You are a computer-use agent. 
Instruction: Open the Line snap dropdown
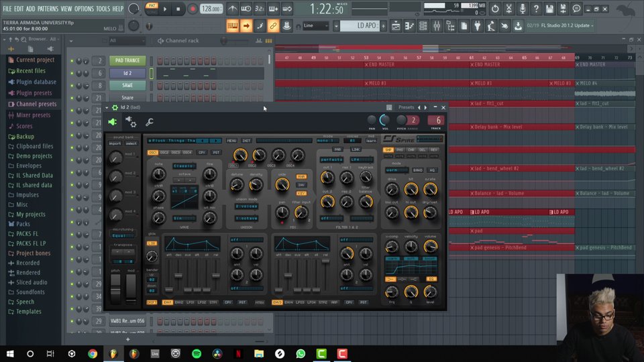click(x=315, y=26)
